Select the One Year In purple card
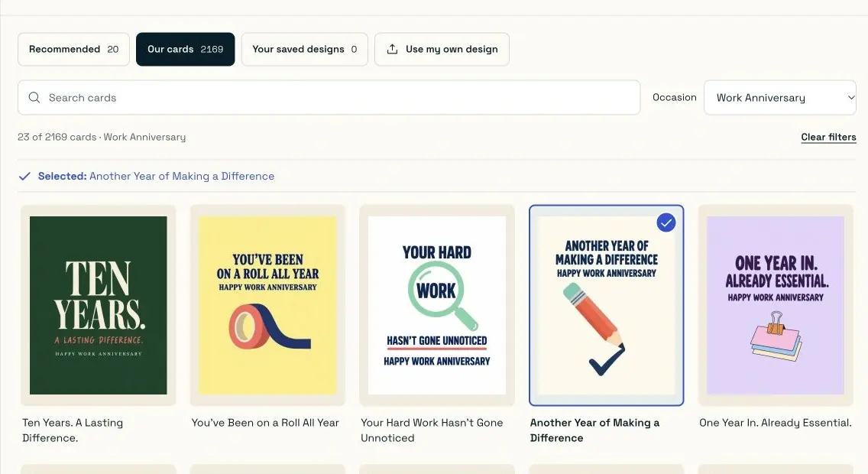The image size is (868, 474). pos(776,305)
